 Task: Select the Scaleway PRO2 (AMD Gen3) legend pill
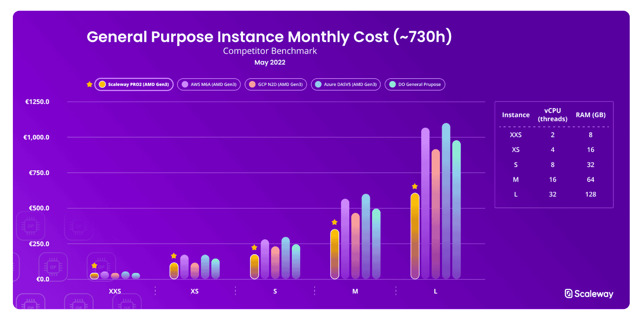[x=134, y=84]
